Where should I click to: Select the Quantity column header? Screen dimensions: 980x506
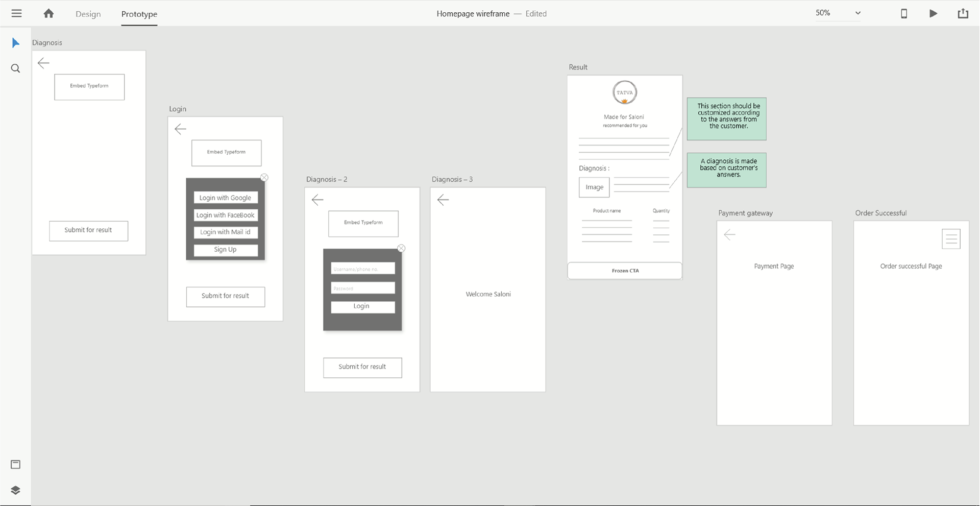click(661, 210)
